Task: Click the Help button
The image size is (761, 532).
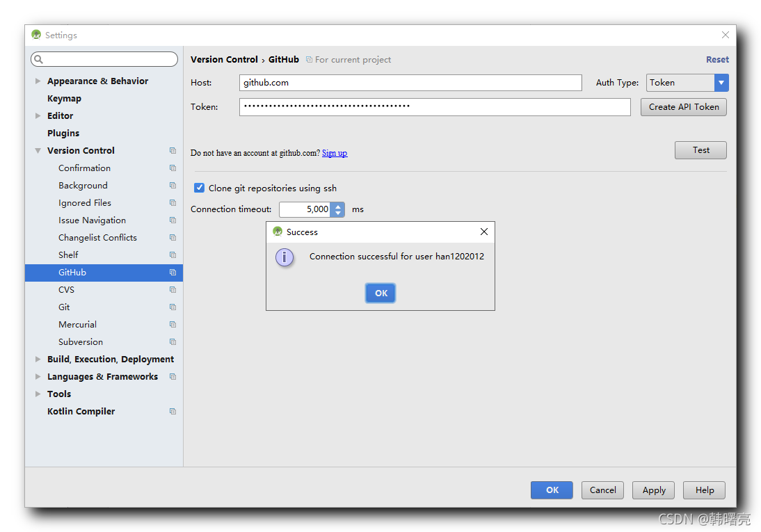Action: click(704, 490)
